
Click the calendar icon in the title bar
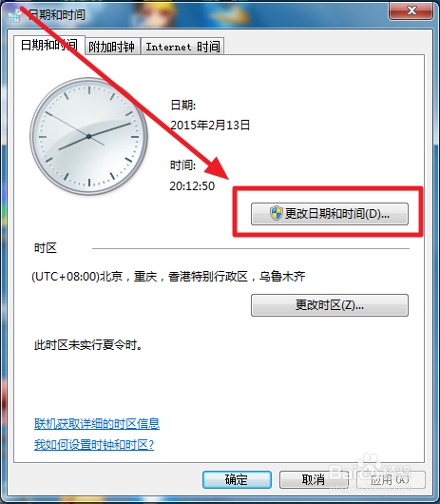(15, 15)
